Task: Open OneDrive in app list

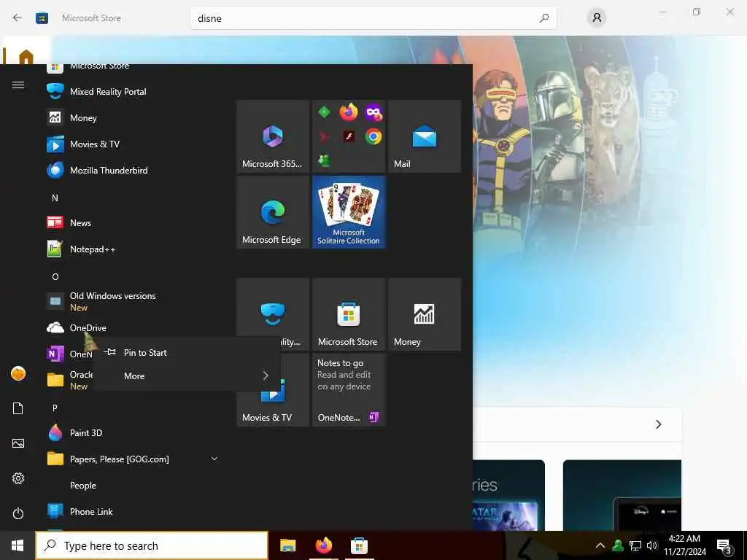Action: [133, 327]
